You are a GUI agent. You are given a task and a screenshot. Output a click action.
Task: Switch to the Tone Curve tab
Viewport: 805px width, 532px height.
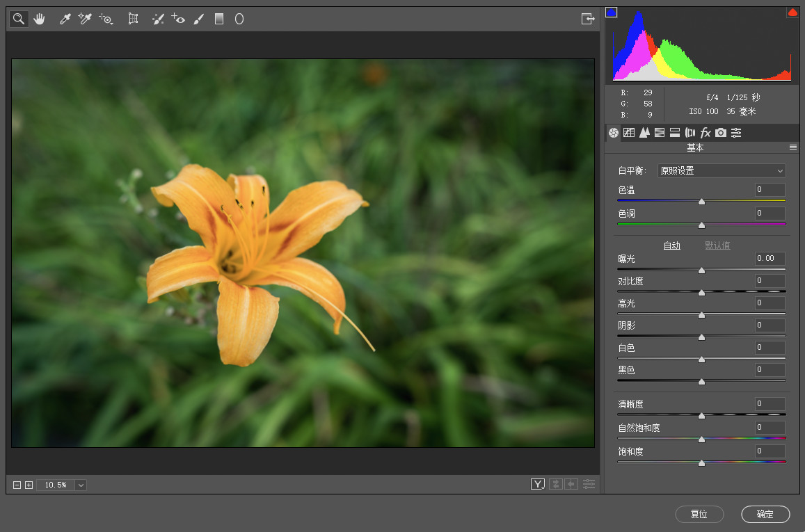[x=629, y=133]
